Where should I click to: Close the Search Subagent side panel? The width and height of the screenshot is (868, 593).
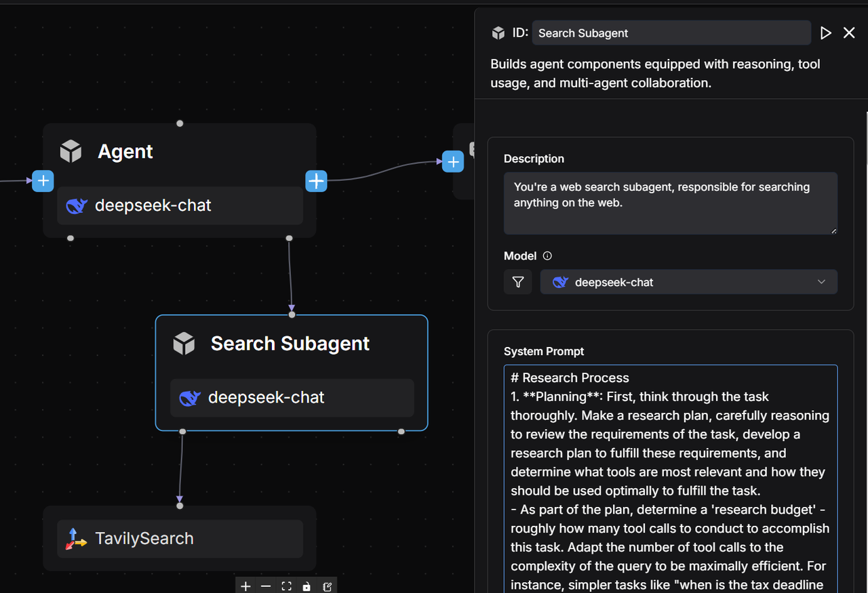pyautogui.click(x=849, y=32)
